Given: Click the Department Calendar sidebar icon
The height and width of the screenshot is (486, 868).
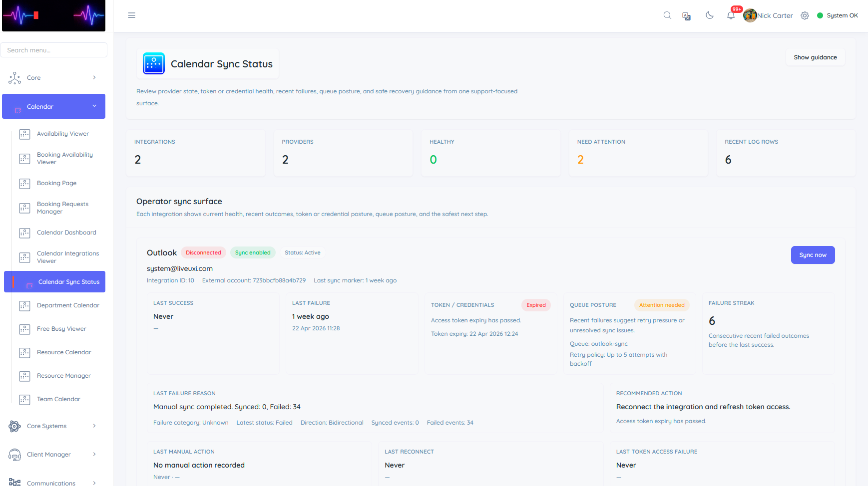Looking at the screenshot, I should pyautogui.click(x=24, y=305).
